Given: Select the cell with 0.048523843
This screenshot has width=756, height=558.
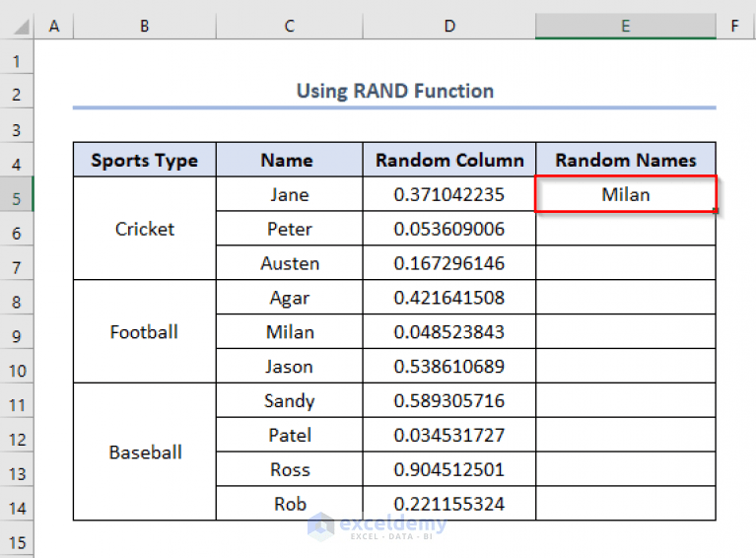Looking at the screenshot, I should click(449, 332).
